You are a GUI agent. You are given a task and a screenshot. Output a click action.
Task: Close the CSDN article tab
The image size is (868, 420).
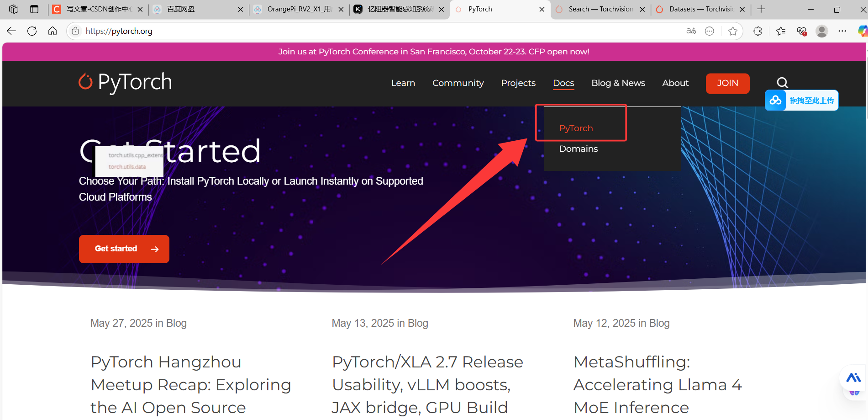click(x=140, y=9)
